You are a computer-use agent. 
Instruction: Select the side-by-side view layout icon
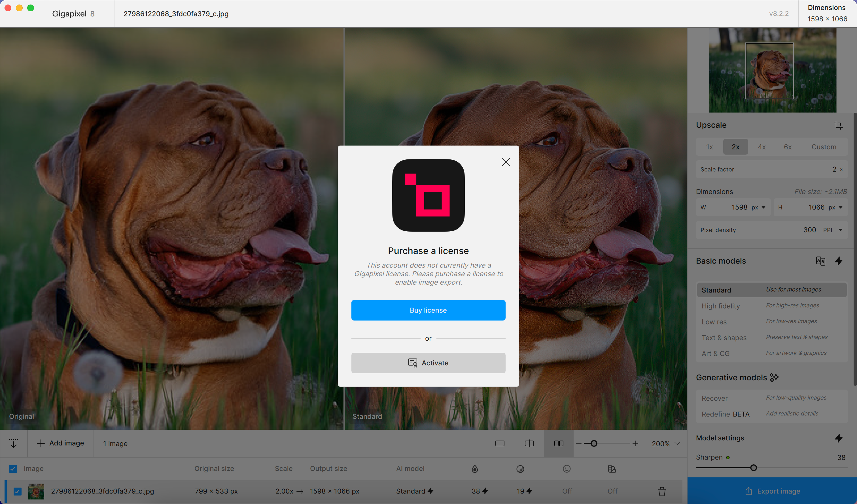pos(558,443)
